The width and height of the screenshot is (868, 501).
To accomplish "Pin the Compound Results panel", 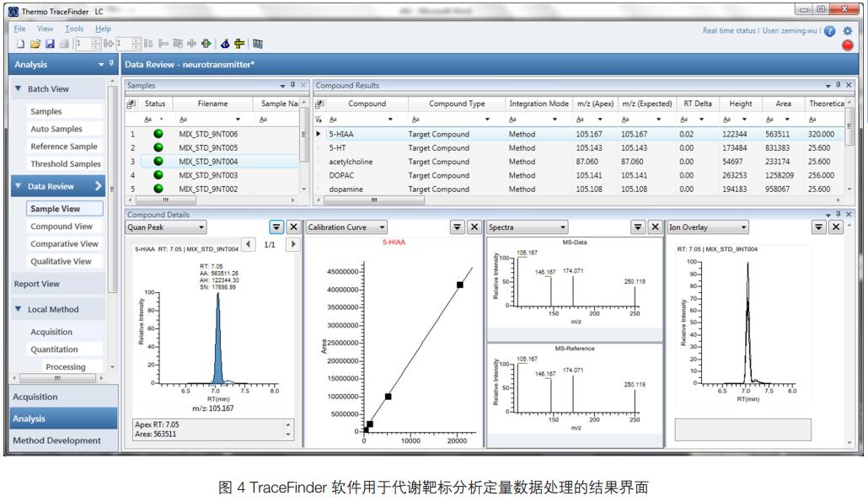I will (x=838, y=86).
